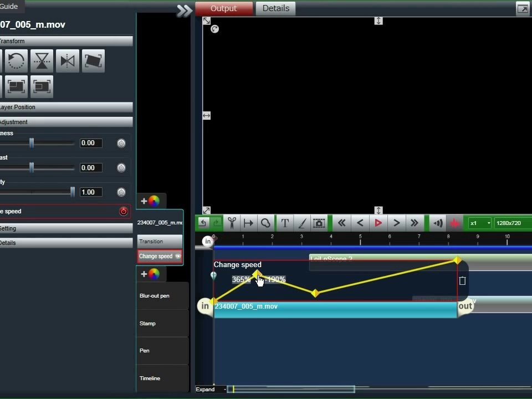
Task: Click the lowest middle speed keyframe diamond
Action: click(315, 293)
